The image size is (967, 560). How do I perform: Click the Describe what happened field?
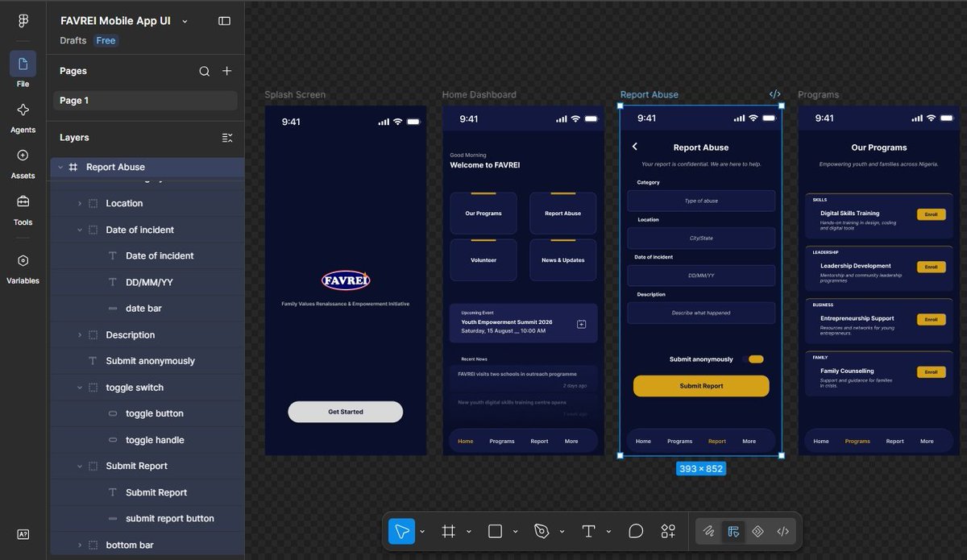click(x=701, y=313)
